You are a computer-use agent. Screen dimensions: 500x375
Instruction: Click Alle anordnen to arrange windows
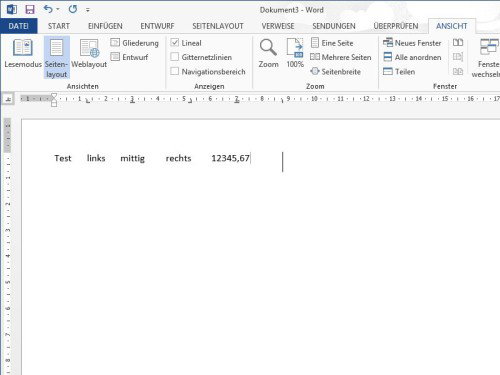pos(412,57)
